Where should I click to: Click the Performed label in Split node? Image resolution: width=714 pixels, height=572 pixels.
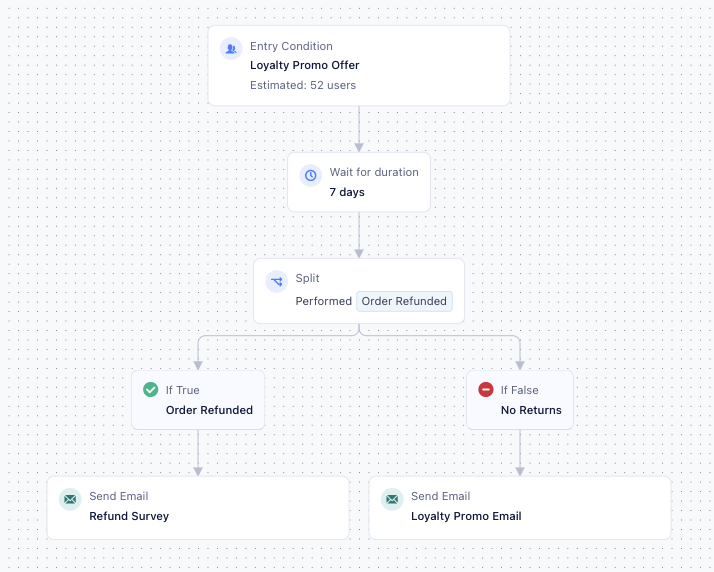(x=323, y=301)
